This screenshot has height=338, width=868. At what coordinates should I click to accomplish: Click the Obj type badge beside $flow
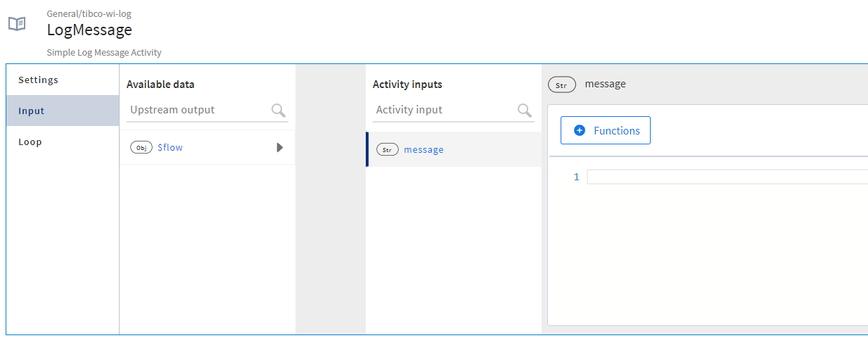141,148
